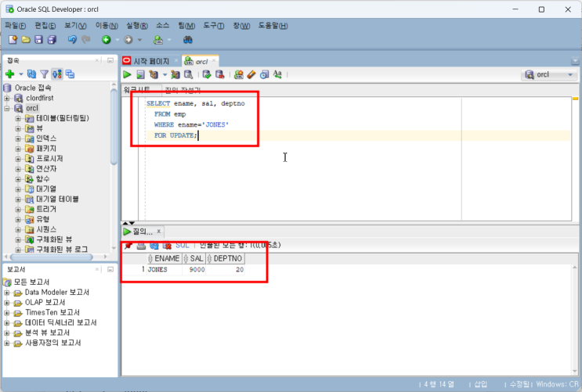The image size is (582, 392).
Task: Click the delete row icon in result toolbar
Action: [167, 246]
